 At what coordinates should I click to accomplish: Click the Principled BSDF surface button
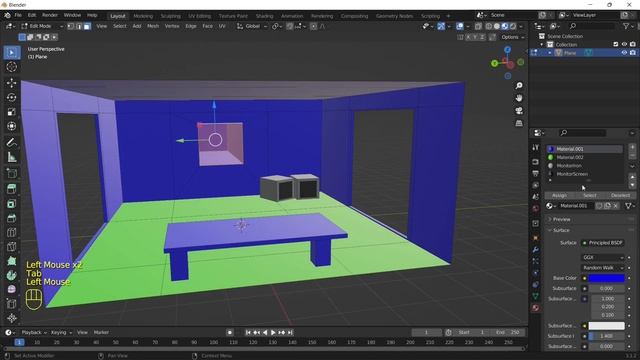(x=603, y=243)
